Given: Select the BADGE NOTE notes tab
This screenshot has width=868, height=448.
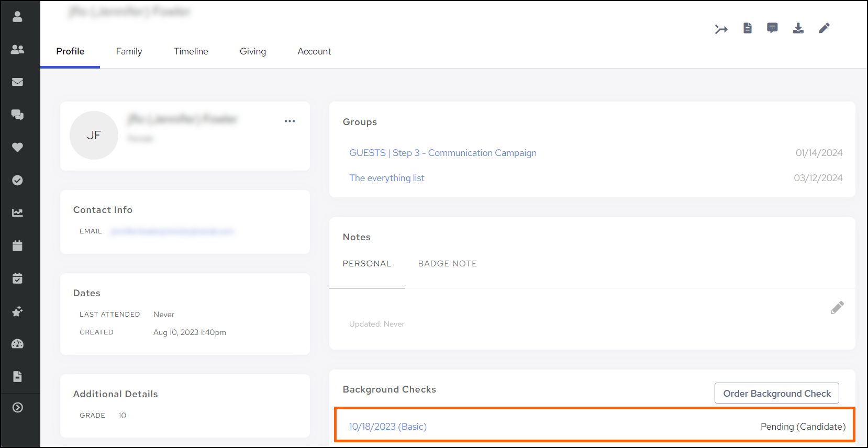Looking at the screenshot, I should pyautogui.click(x=447, y=264).
